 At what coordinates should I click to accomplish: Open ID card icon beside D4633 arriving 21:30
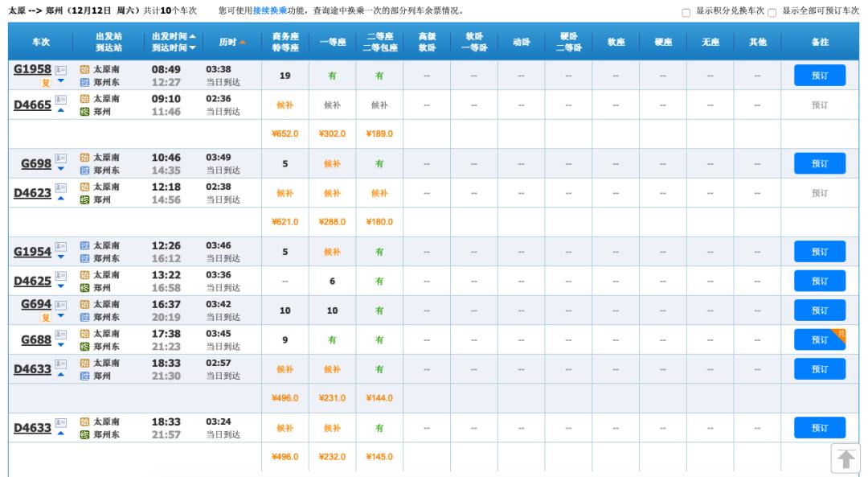[x=61, y=364]
